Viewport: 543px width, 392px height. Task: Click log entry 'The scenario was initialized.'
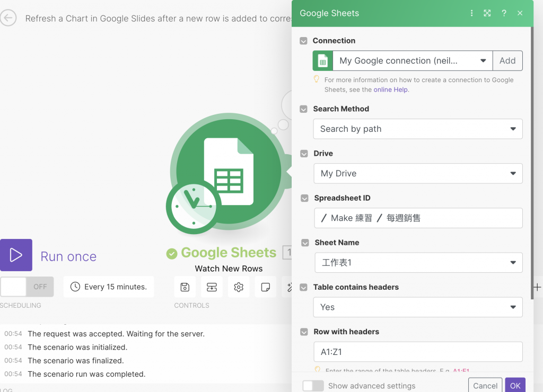(x=77, y=347)
